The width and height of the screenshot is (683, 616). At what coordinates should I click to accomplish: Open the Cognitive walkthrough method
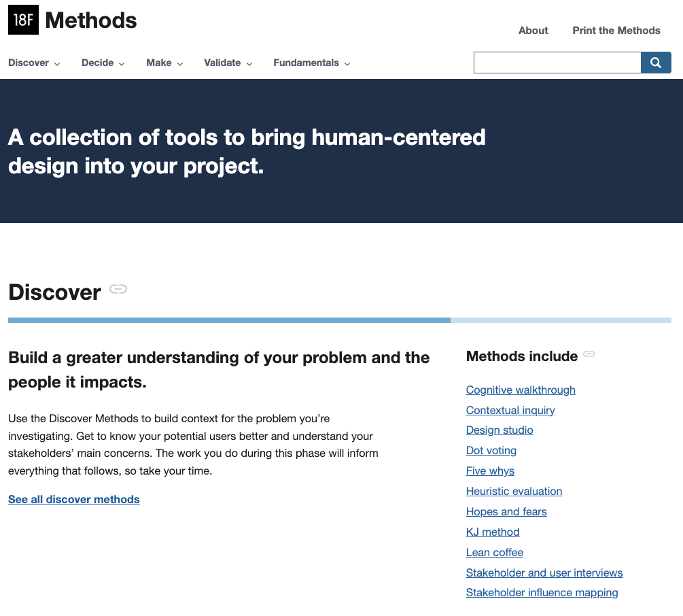tap(520, 390)
